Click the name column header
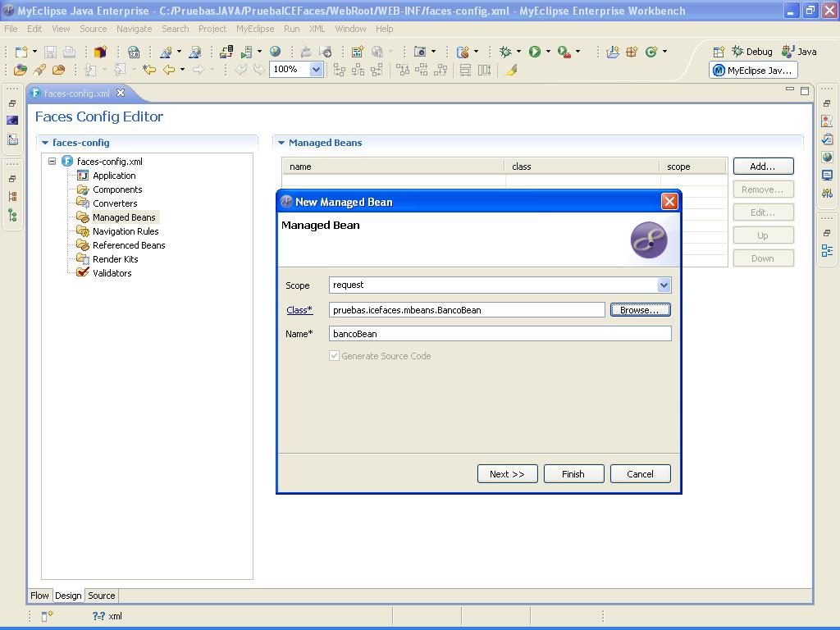This screenshot has height=630, width=840. (393, 167)
